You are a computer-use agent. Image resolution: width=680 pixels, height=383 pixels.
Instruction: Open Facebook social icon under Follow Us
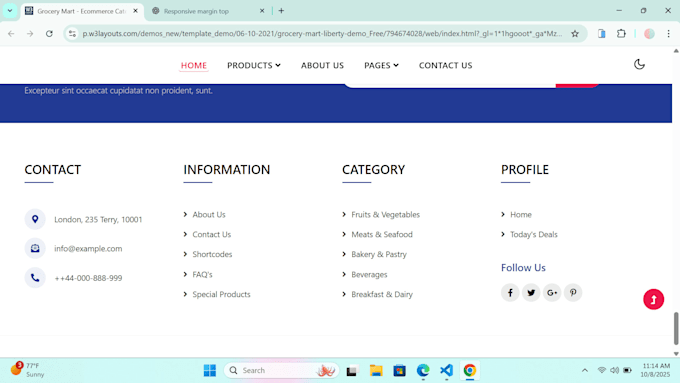[x=510, y=293]
